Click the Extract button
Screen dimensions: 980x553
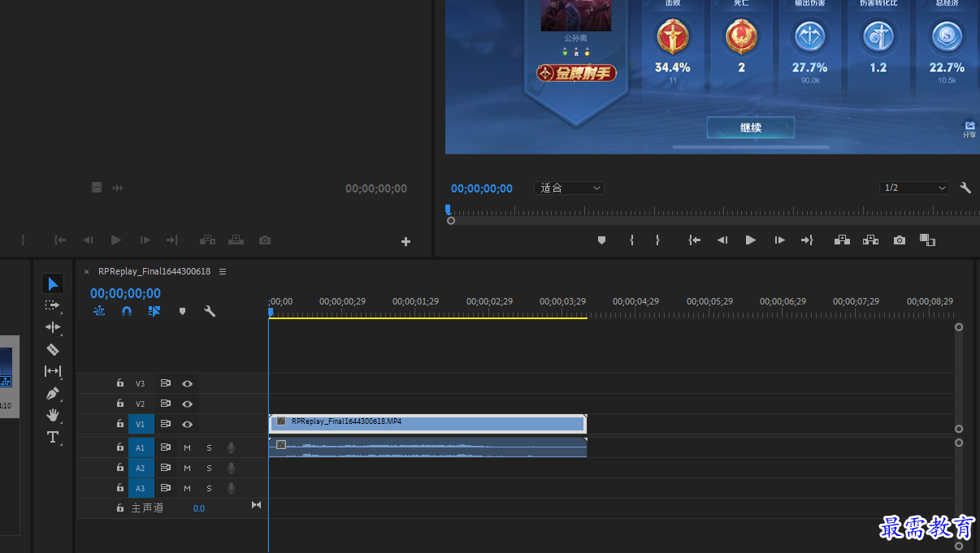click(x=870, y=240)
